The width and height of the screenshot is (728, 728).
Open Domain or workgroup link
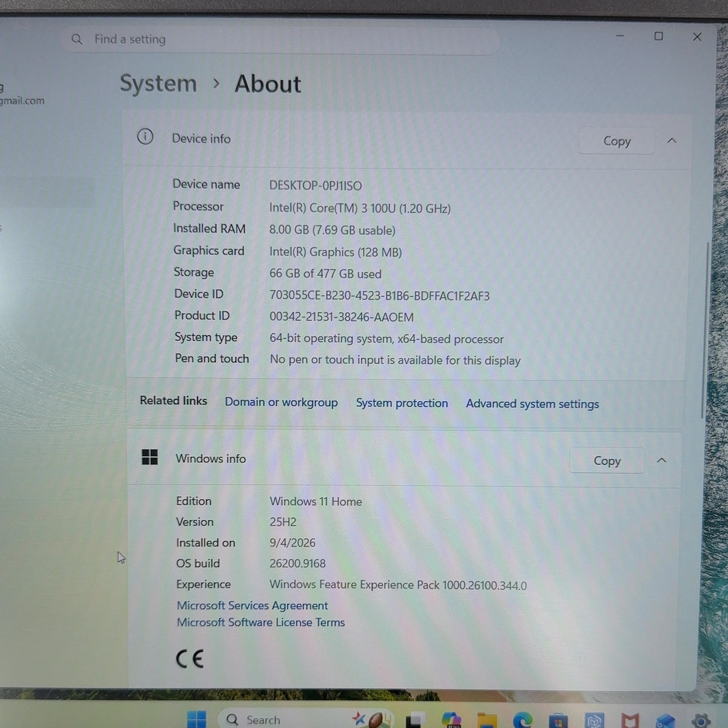281,402
